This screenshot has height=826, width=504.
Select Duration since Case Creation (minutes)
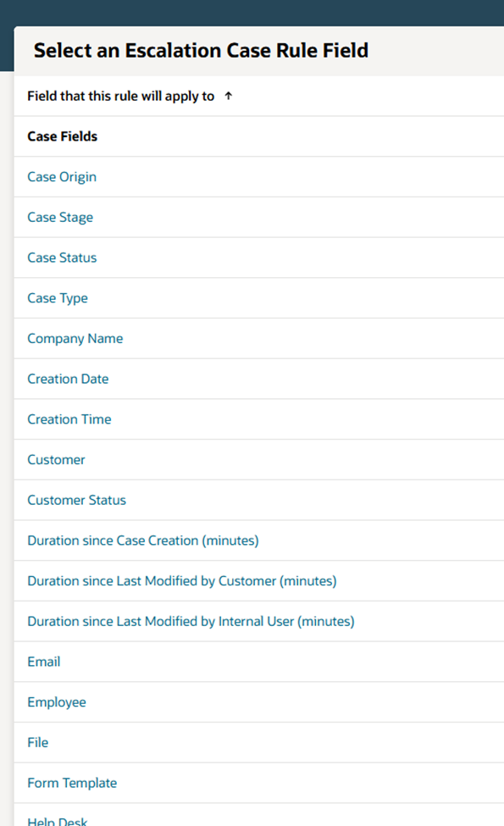[142, 541]
